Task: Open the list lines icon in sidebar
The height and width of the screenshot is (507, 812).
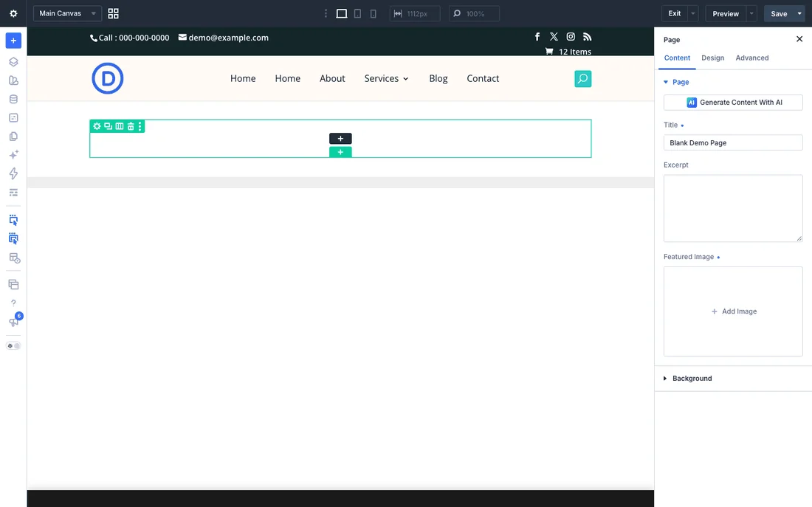Action: pyautogui.click(x=13, y=192)
